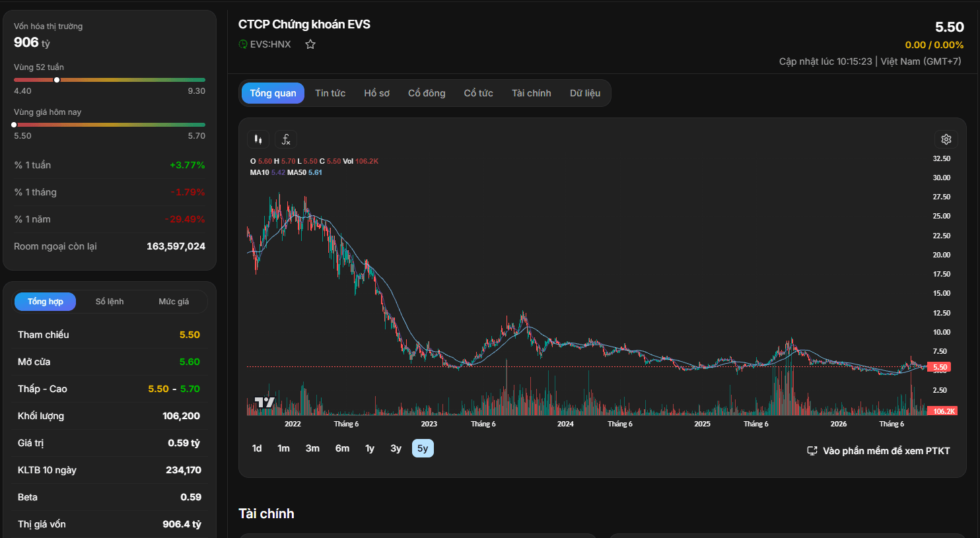Screen dimensions: 980x538
Task: Click the 0.00 / 0.00% price change
Action: pos(934,45)
